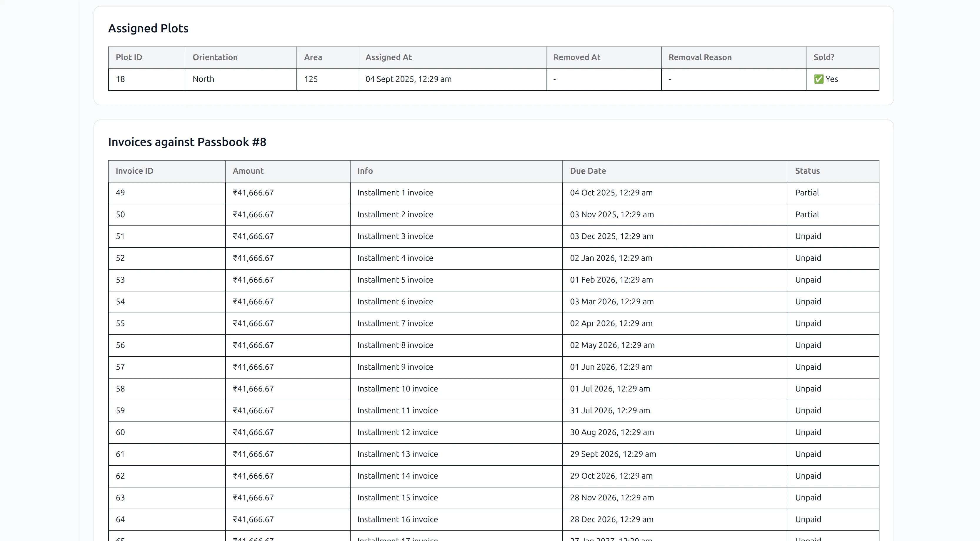
Task: Click Installment 2 invoice info cell
Action: coord(395,214)
